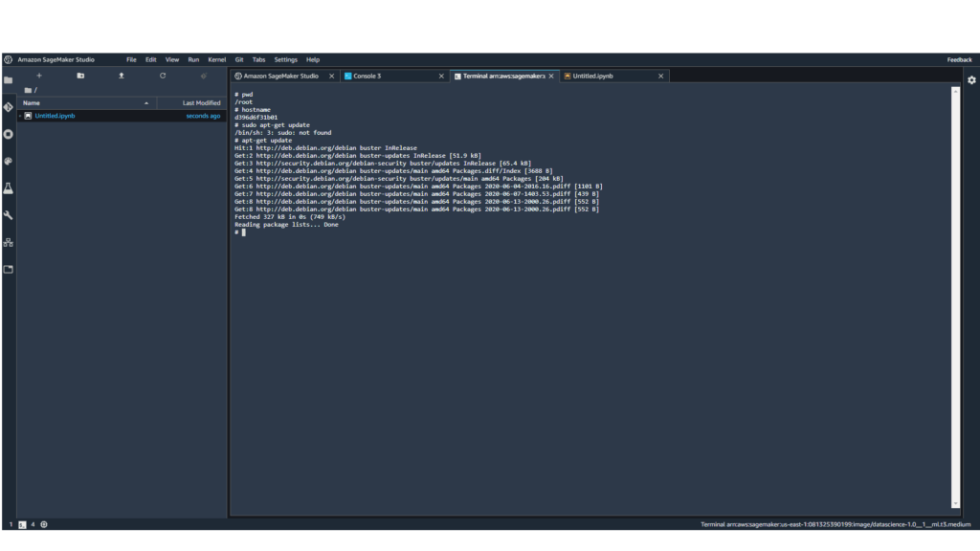Show running terminals and kernels panel

(8, 134)
